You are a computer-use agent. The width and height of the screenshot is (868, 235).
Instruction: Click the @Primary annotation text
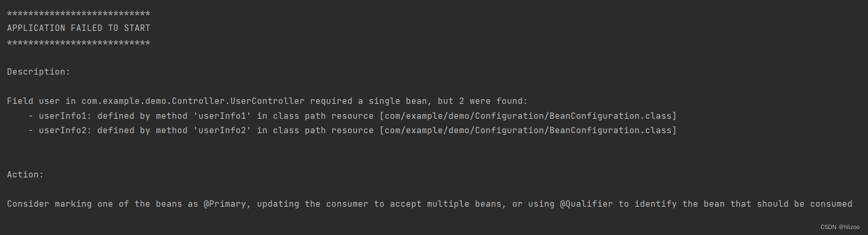click(x=225, y=204)
